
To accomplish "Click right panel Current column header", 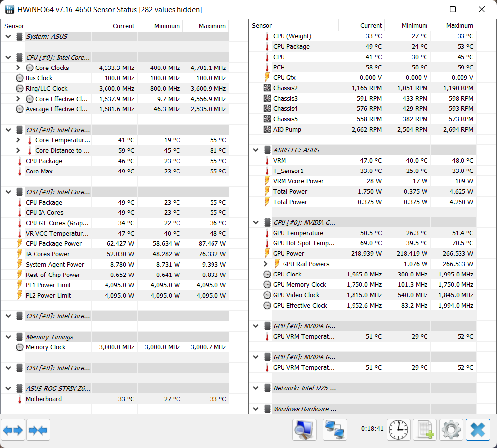I will coord(362,25).
